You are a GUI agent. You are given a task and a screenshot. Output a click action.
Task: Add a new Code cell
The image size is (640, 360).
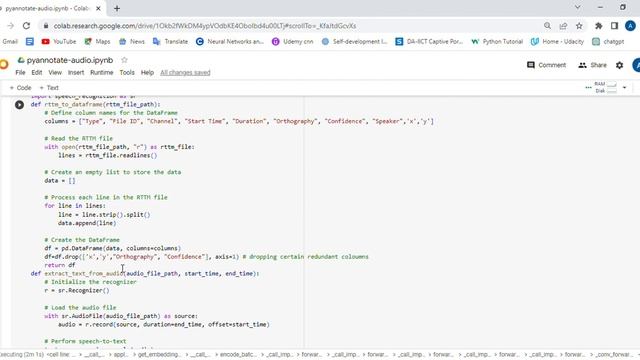click(x=20, y=88)
